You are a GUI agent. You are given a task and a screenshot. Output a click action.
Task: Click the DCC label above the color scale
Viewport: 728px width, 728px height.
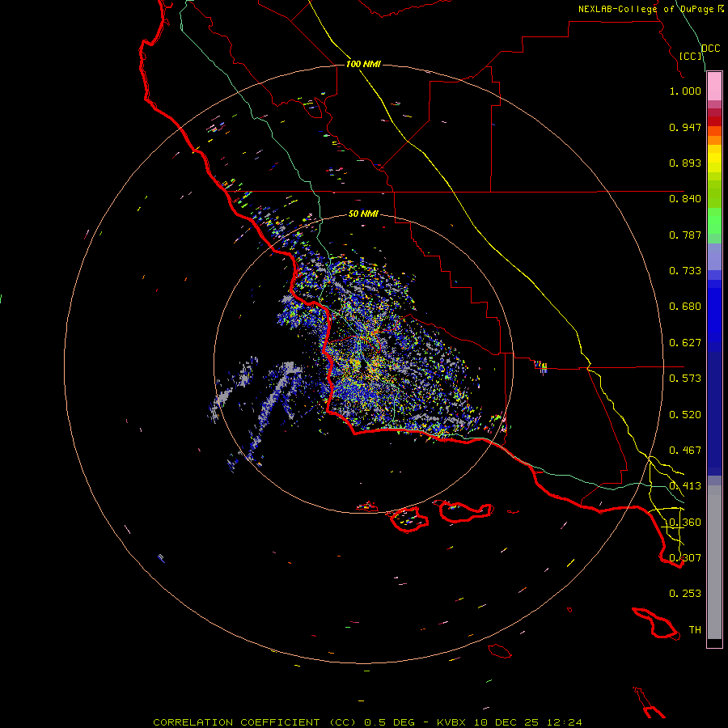coord(711,49)
